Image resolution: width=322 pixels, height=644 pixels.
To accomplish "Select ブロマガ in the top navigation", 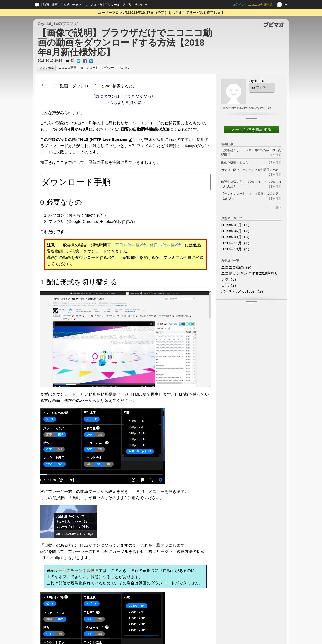I will point(96,5).
